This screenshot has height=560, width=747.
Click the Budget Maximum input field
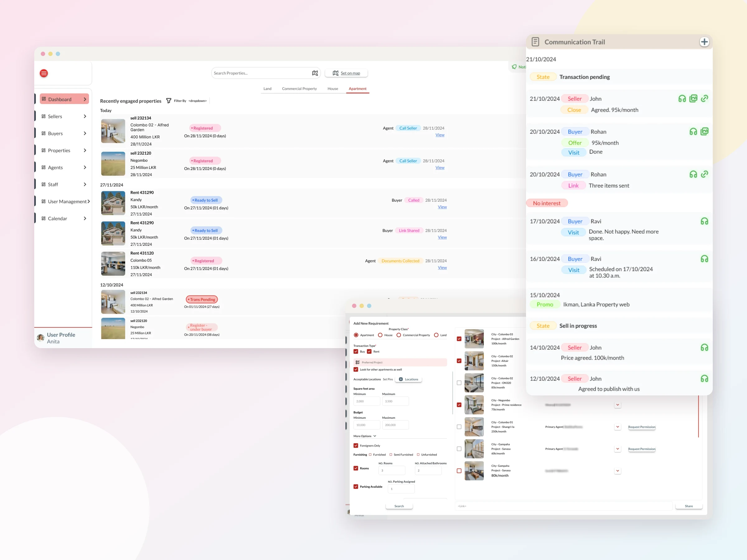tap(396, 425)
